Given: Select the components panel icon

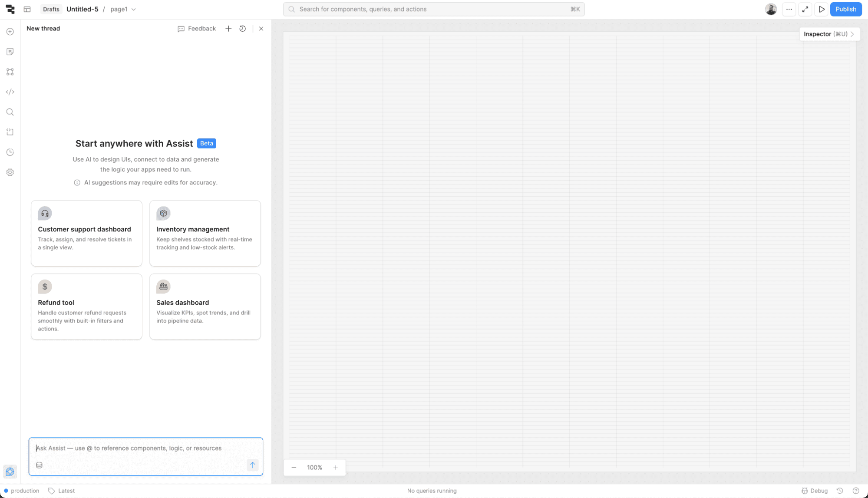Looking at the screenshot, I should point(10,72).
